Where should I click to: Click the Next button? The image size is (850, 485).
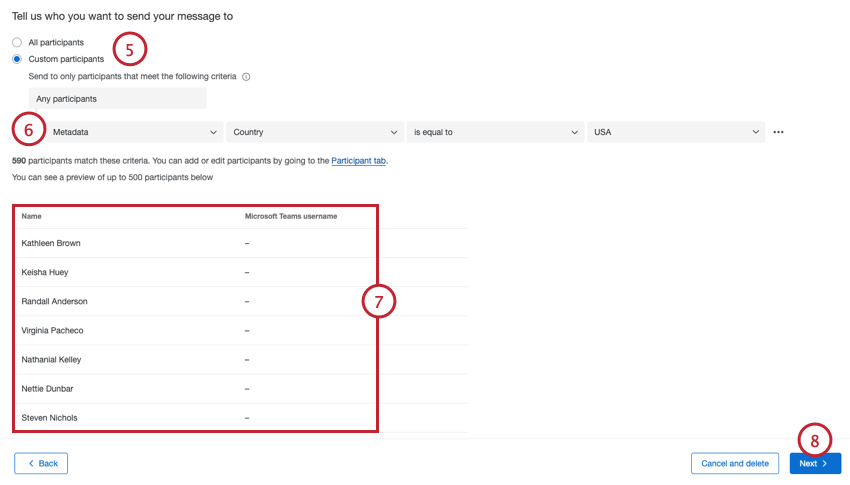click(815, 463)
